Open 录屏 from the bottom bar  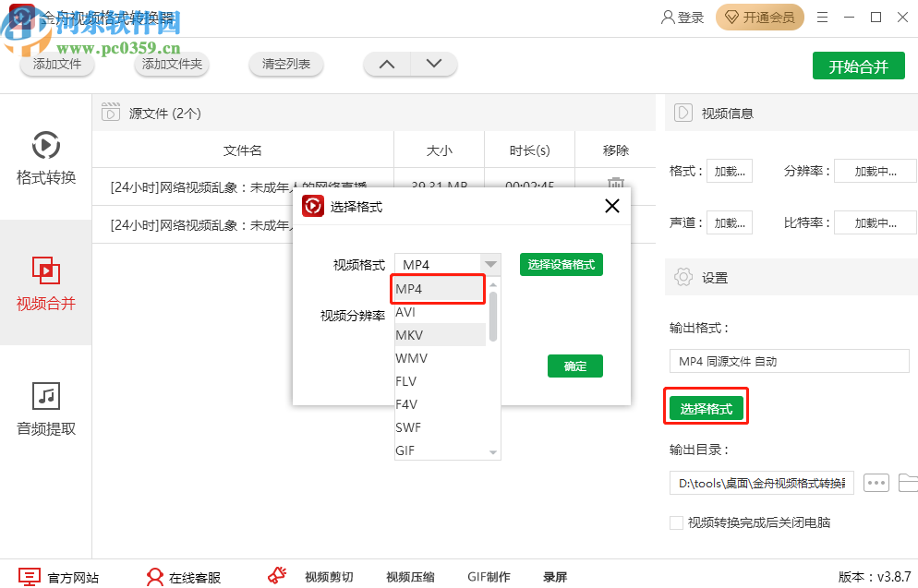click(x=555, y=577)
